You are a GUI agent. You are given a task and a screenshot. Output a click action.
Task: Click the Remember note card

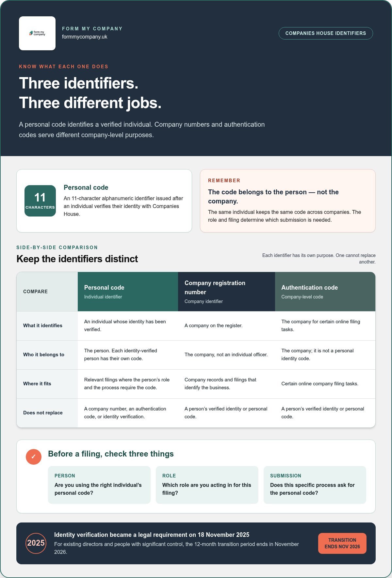point(288,201)
